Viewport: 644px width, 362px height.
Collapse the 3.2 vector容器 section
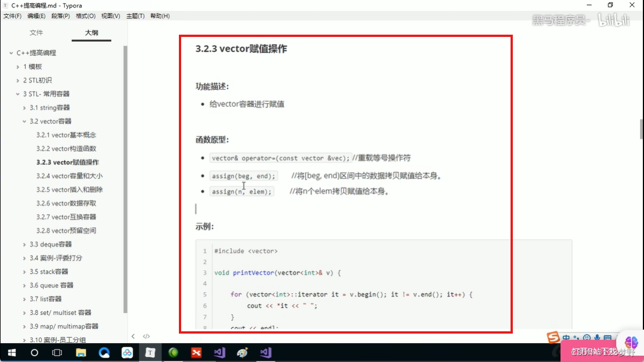(24, 121)
